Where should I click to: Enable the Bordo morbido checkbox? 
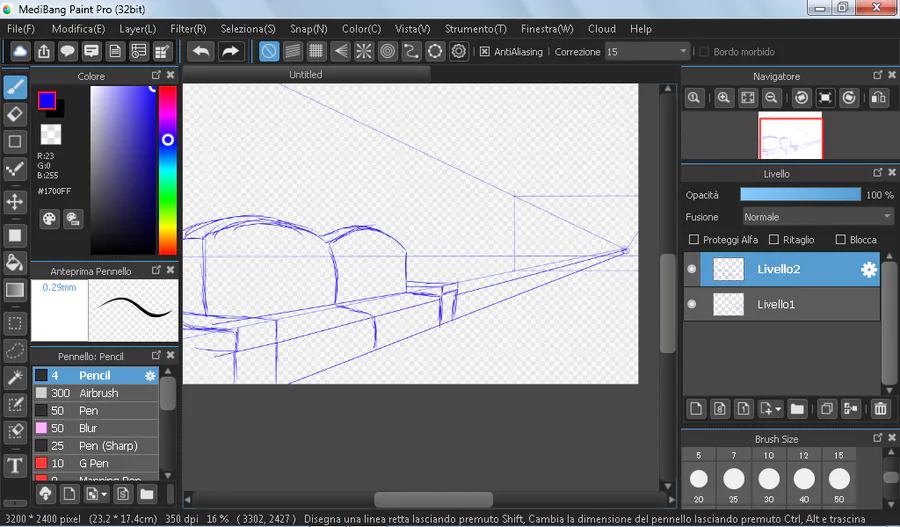[704, 52]
